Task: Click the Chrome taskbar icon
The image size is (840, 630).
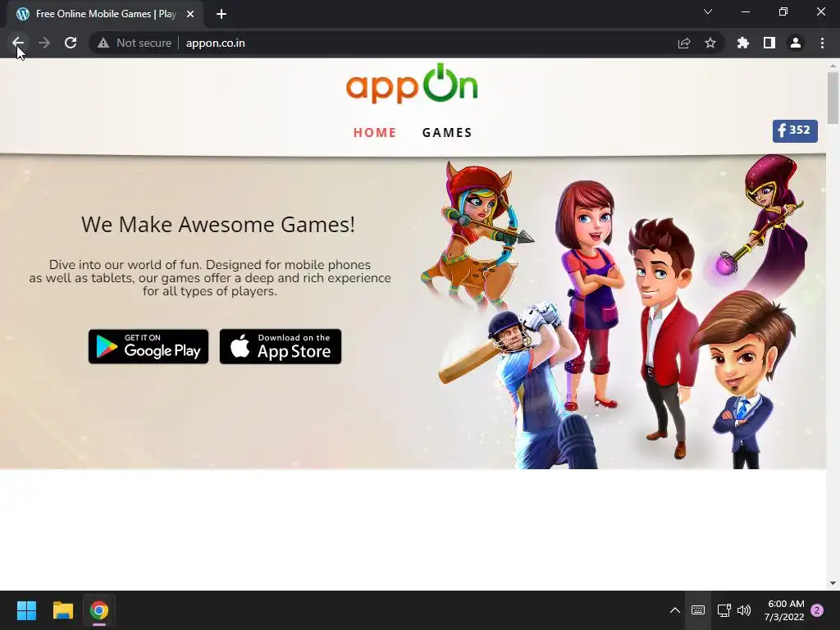Action: [x=99, y=610]
